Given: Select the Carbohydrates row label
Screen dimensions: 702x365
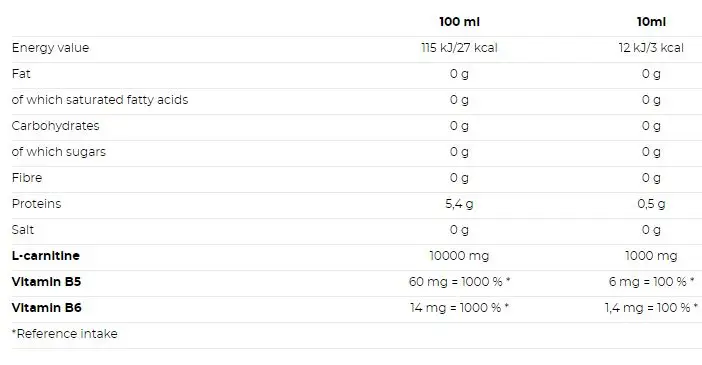Looking at the screenshot, I should click(x=56, y=126).
